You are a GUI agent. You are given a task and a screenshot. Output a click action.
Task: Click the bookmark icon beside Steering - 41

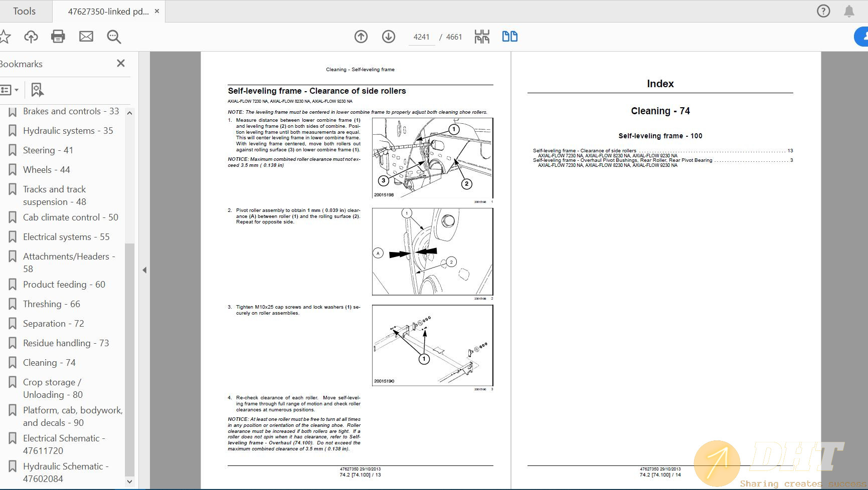click(x=13, y=150)
